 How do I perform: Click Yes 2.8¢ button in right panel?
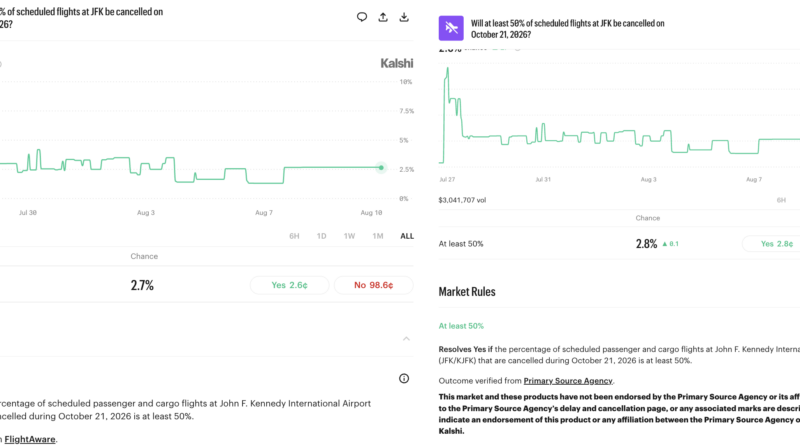(x=773, y=244)
